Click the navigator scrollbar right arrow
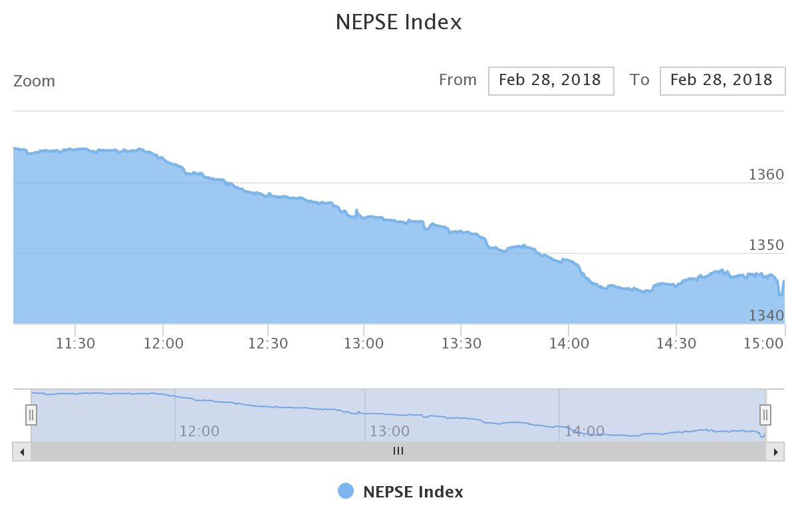The image size is (798, 532). coord(775,452)
